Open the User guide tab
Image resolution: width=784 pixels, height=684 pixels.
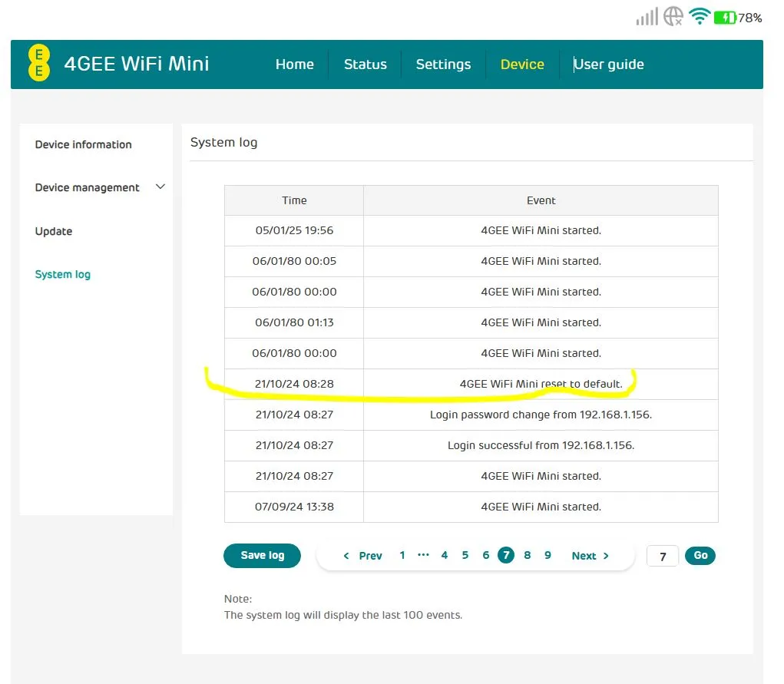608,64
